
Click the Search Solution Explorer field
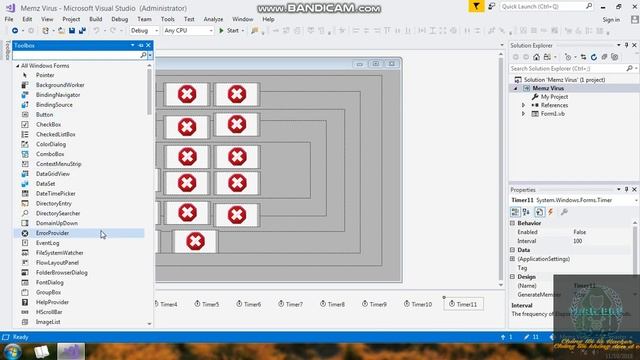coord(568,69)
